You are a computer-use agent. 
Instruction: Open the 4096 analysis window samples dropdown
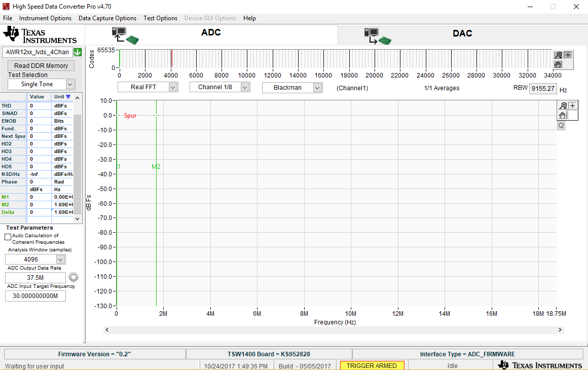[x=35, y=259]
